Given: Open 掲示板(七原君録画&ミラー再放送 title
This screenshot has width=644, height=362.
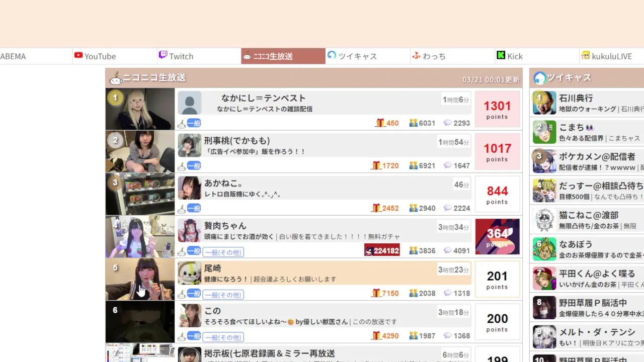Looking at the screenshot, I should 270,353.
